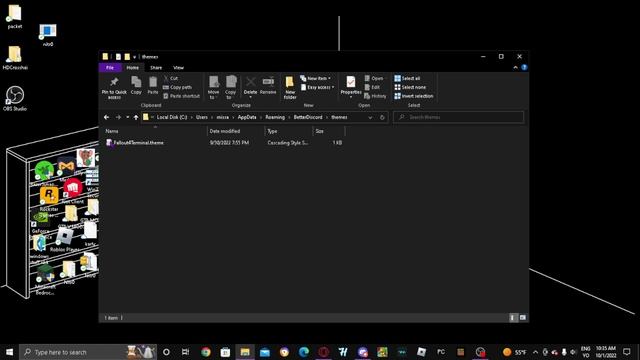Click AppData in the address path

pos(247,117)
